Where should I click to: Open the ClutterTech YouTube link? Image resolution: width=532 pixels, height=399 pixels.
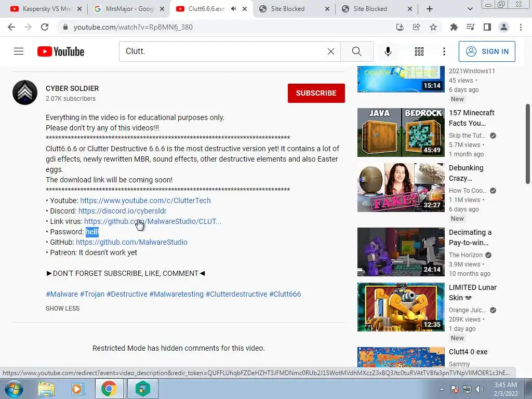click(145, 201)
